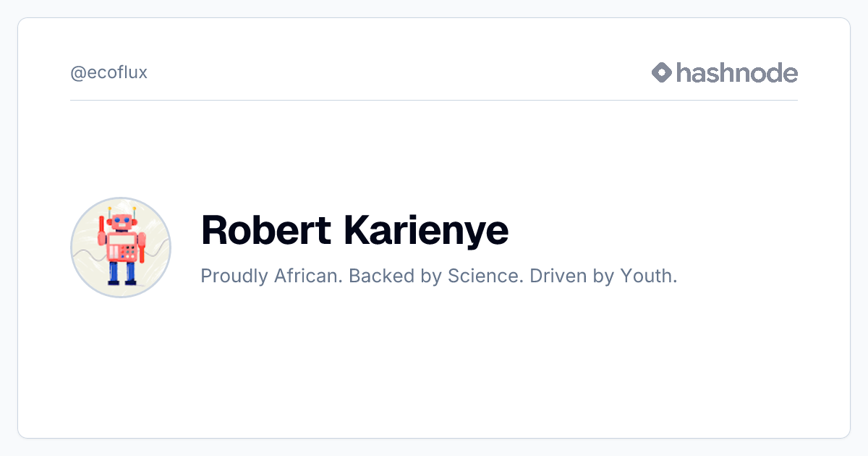Select the phrase Driven by Youth
This screenshot has height=456, width=868.
click(x=603, y=276)
